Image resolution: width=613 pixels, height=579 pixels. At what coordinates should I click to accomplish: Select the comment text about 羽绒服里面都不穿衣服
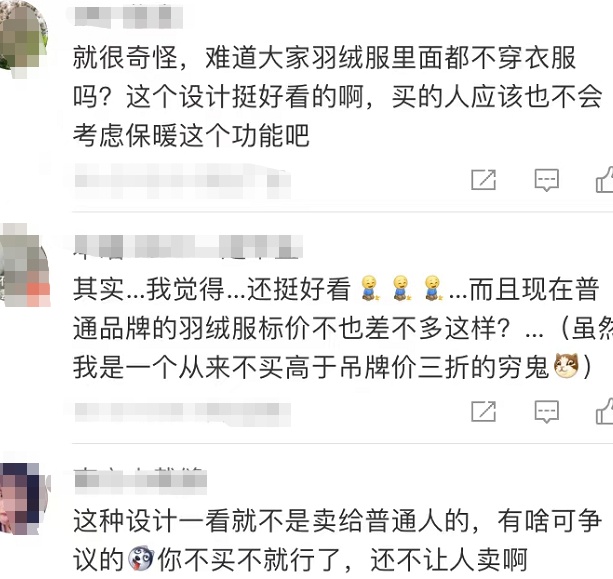point(337,96)
